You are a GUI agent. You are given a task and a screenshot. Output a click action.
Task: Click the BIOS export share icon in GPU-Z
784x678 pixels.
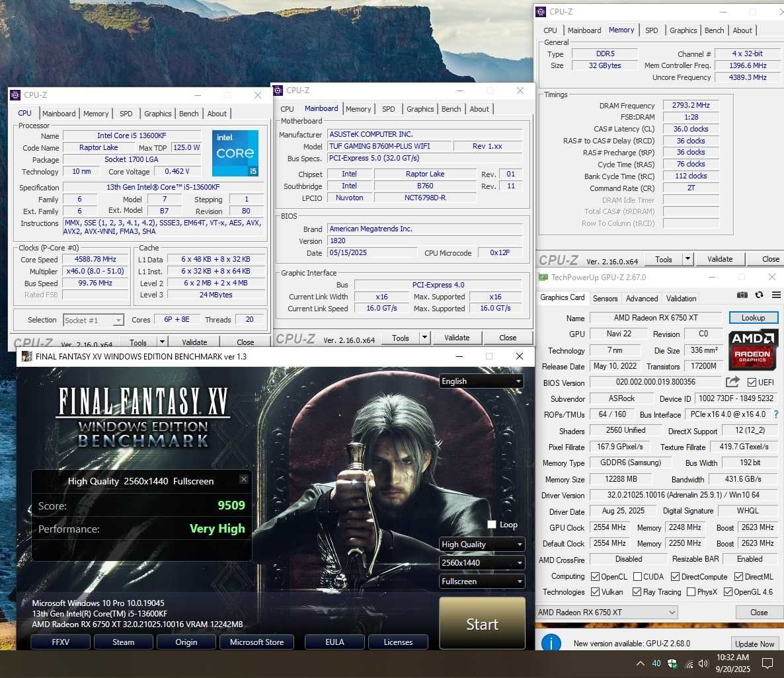[732, 382]
